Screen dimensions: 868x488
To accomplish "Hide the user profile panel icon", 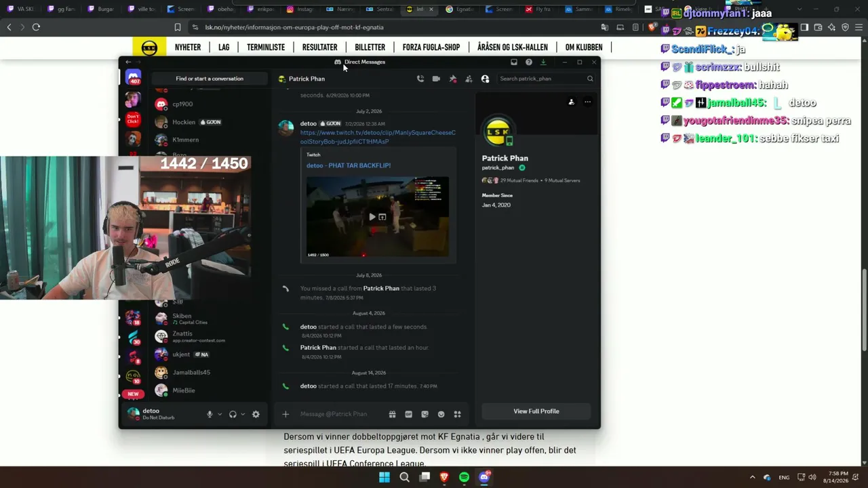I will [x=485, y=79].
